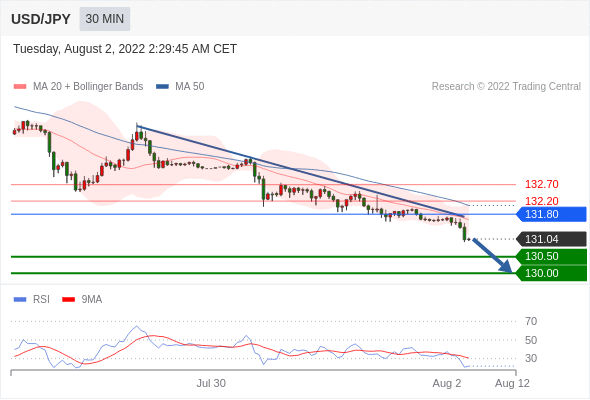
Task: Click the chart timestamp text
Action: [125, 49]
